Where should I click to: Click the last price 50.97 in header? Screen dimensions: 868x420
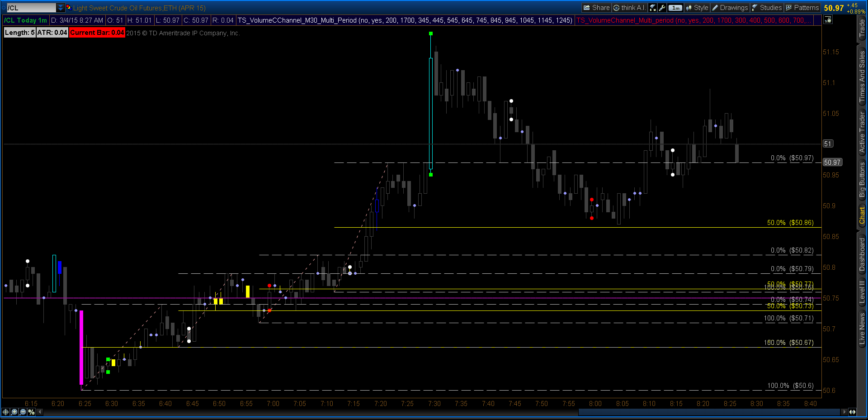pos(834,8)
